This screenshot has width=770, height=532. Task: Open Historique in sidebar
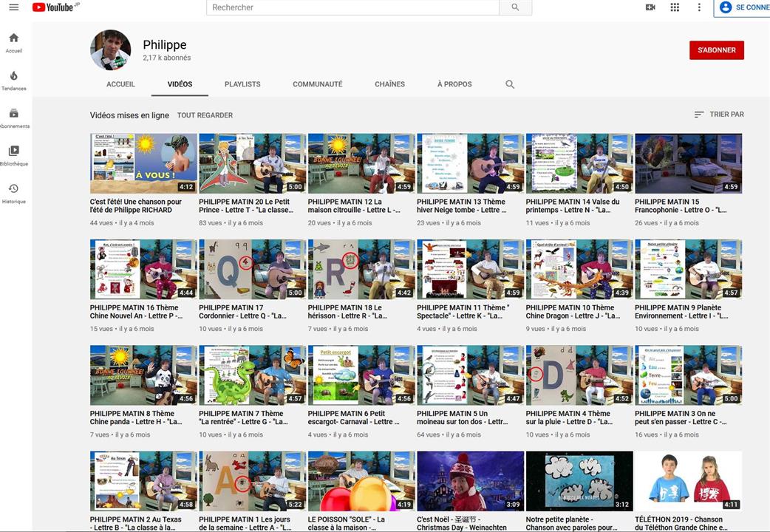click(13, 194)
